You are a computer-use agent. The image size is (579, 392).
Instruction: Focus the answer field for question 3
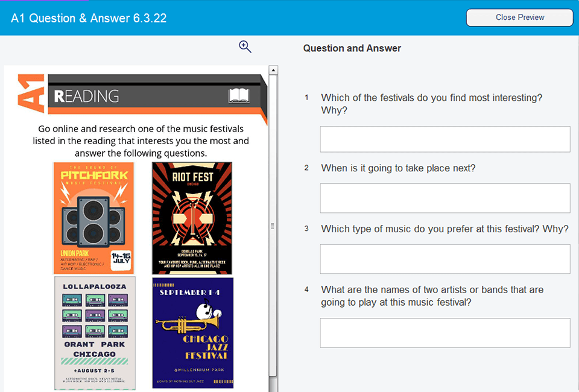click(x=445, y=259)
